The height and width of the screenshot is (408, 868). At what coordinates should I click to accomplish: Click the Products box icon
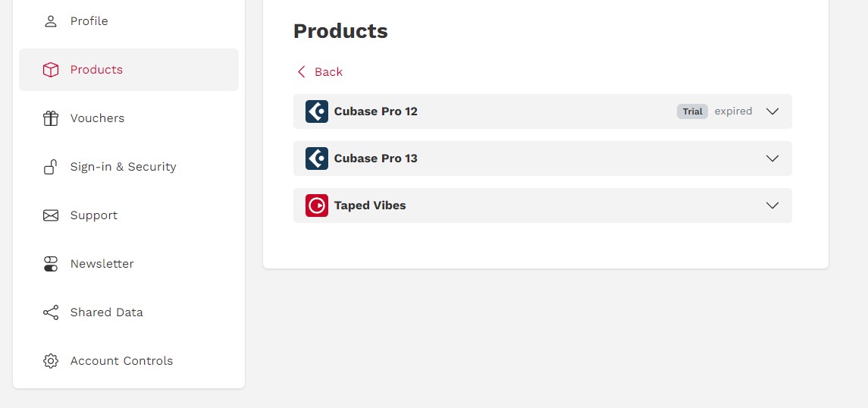pyautogui.click(x=51, y=70)
